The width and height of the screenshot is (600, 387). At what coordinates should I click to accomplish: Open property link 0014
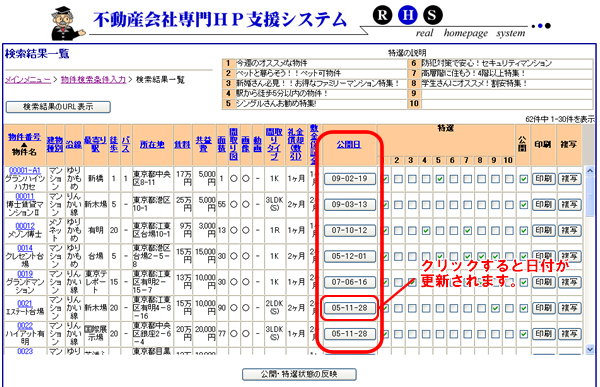[25, 248]
